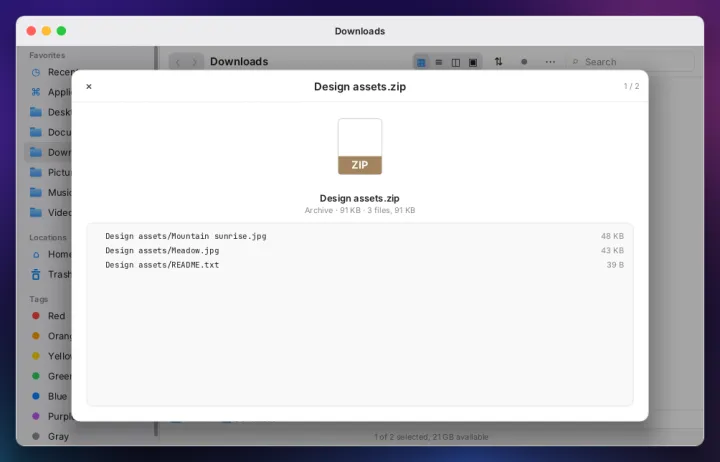Open the more actions ellipsis menu

pyautogui.click(x=550, y=62)
